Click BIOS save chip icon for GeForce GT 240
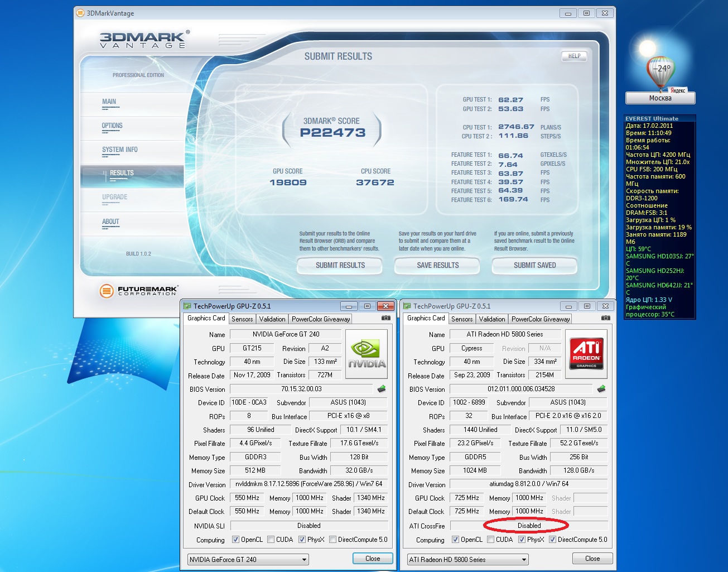 (x=382, y=389)
